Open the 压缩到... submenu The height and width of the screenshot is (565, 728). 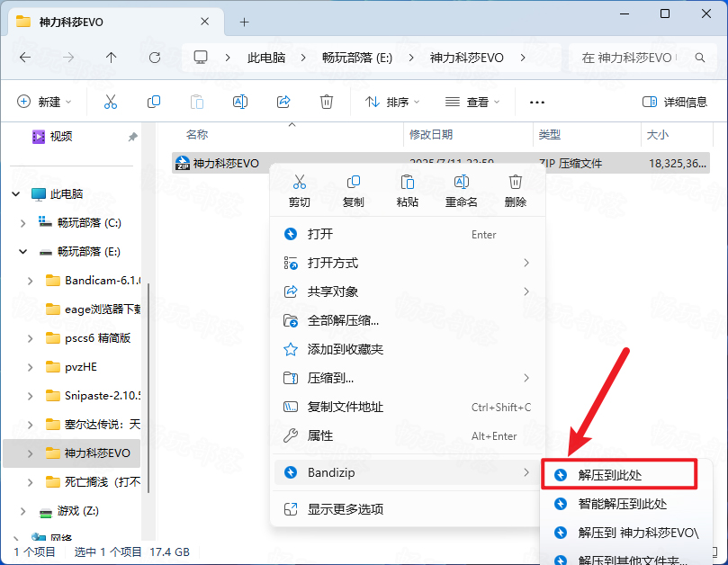click(407, 378)
